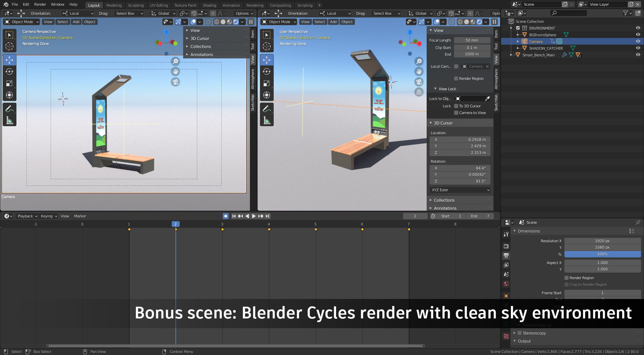Click the timeline horizontal scrollbar
644x355 pixels.
[x=235, y=346]
